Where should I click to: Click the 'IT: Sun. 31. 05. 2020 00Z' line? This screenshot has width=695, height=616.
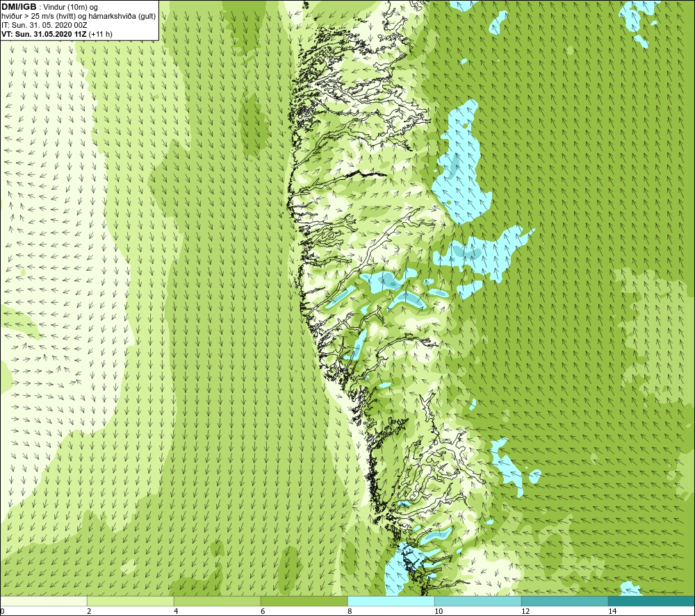44,25
